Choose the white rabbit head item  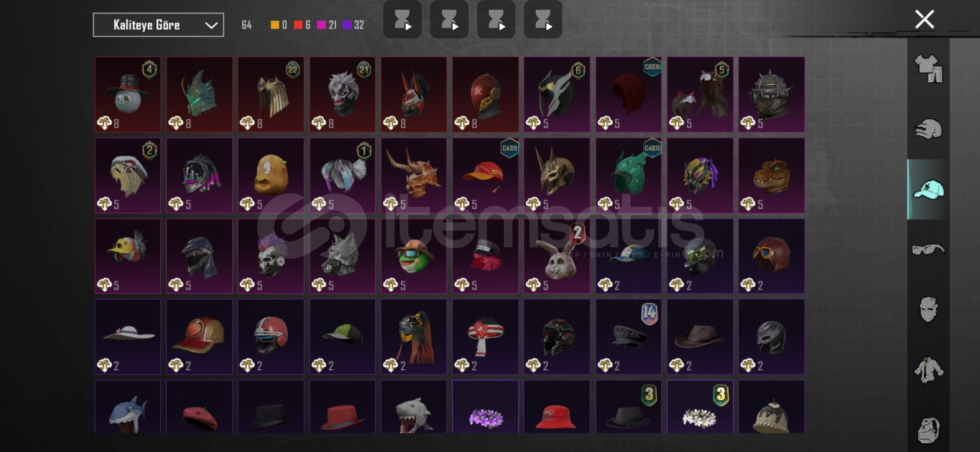(x=557, y=256)
